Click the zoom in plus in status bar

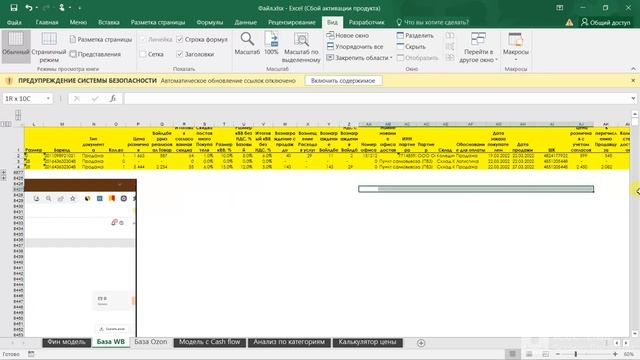point(615,354)
